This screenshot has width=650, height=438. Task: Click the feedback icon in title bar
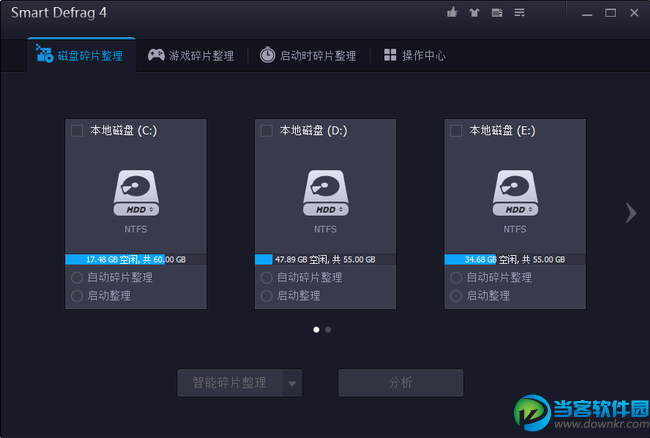point(497,13)
